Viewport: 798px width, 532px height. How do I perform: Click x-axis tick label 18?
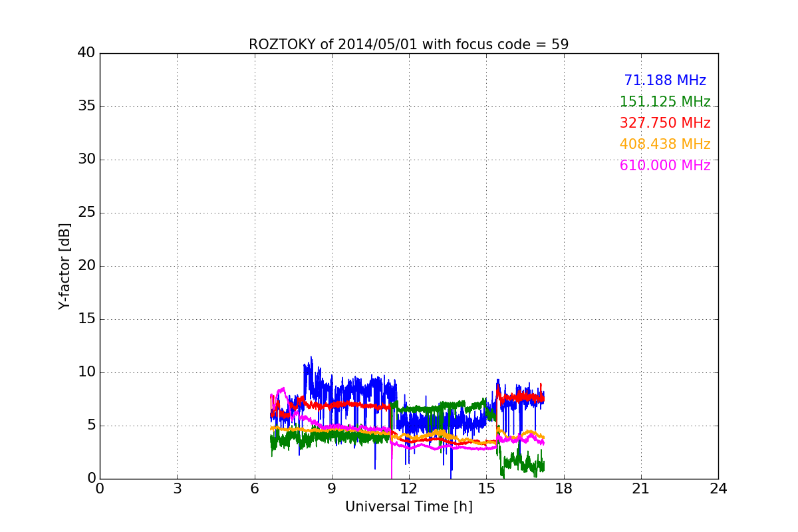[x=564, y=489]
